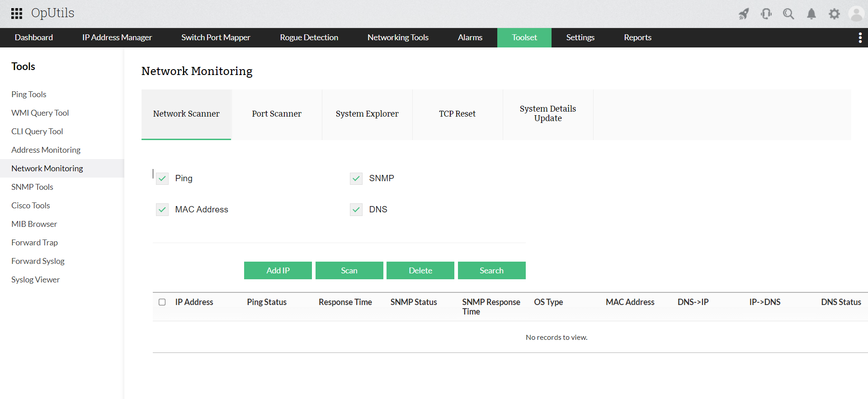Sort by Ping Status column header

[x=267, y=302]
